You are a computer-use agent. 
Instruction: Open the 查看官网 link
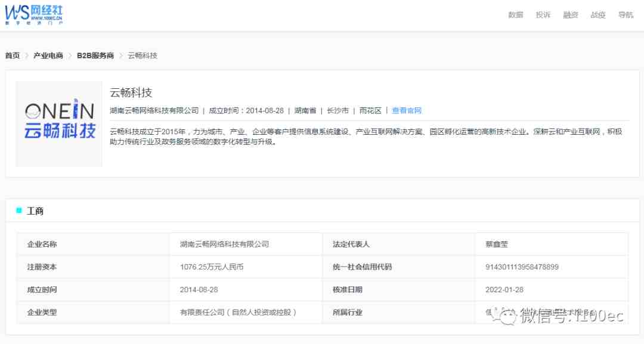click(407, 110)
